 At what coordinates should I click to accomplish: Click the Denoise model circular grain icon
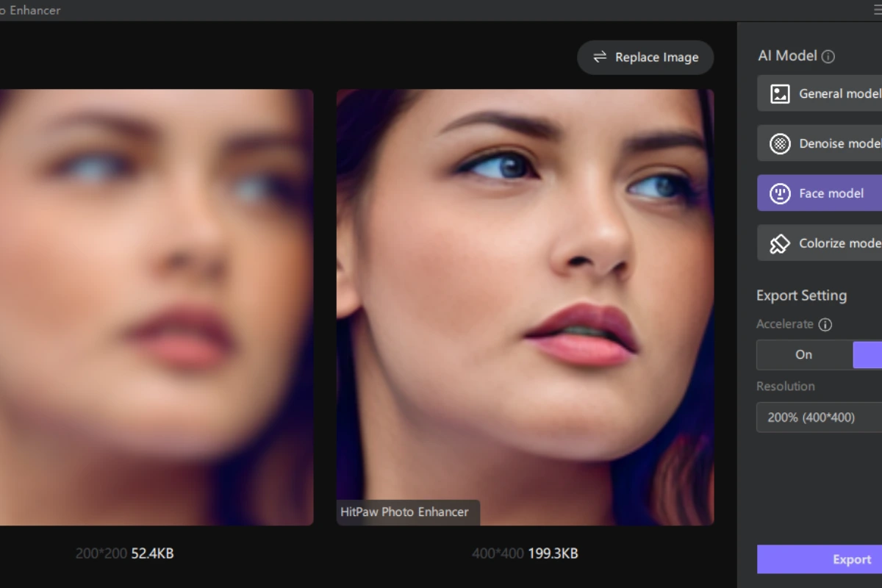pos(779,143)
